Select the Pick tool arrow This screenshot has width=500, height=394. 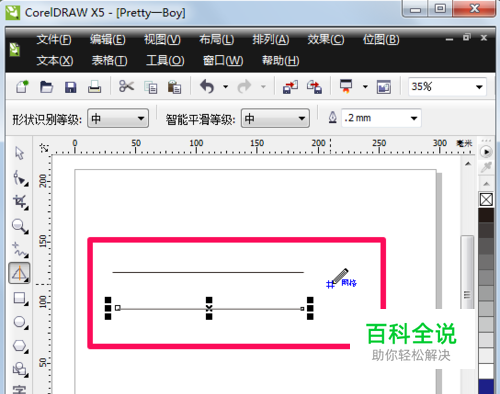click(19, 153)
